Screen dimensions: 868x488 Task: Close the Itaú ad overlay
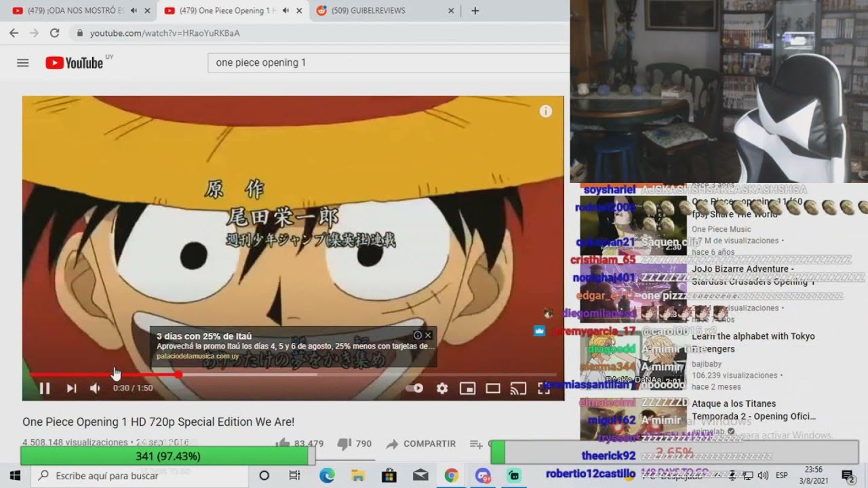pyautogui.click(x=428, y=335)
